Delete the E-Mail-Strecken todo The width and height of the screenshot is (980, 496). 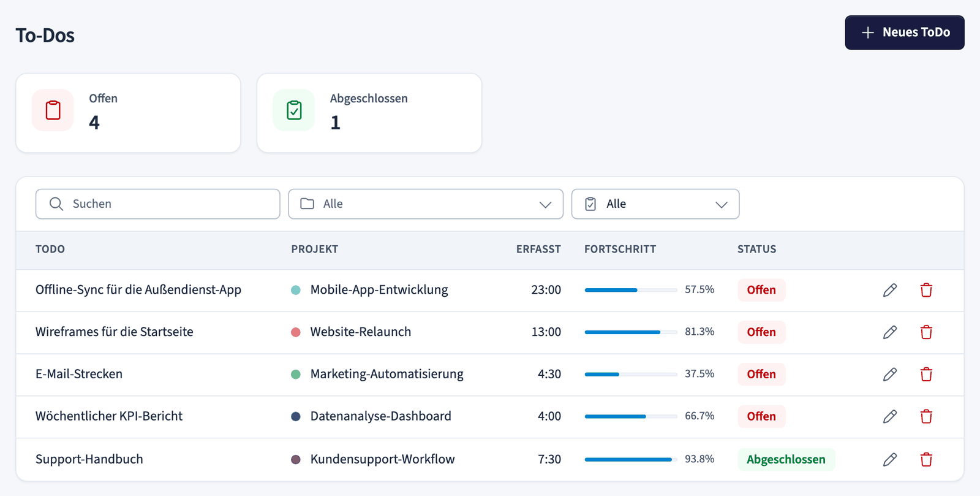pyautogui.click(x=926, y=375)
